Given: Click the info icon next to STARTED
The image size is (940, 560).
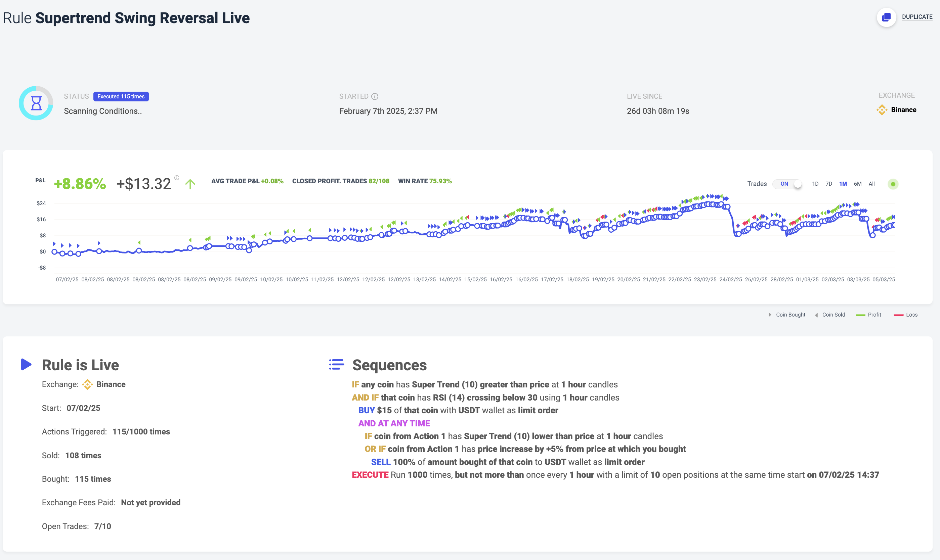Looking at the screenshot, I should 375,97.
